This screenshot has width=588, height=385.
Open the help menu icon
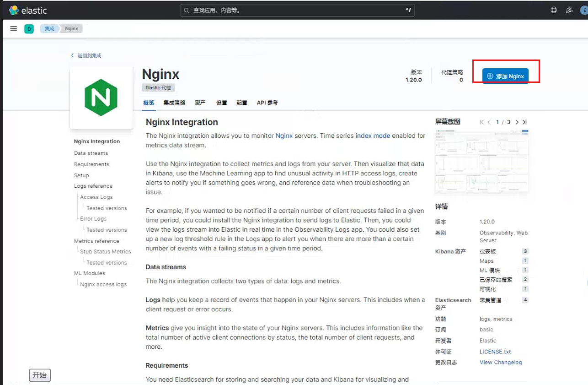click(x=554, y=10)
